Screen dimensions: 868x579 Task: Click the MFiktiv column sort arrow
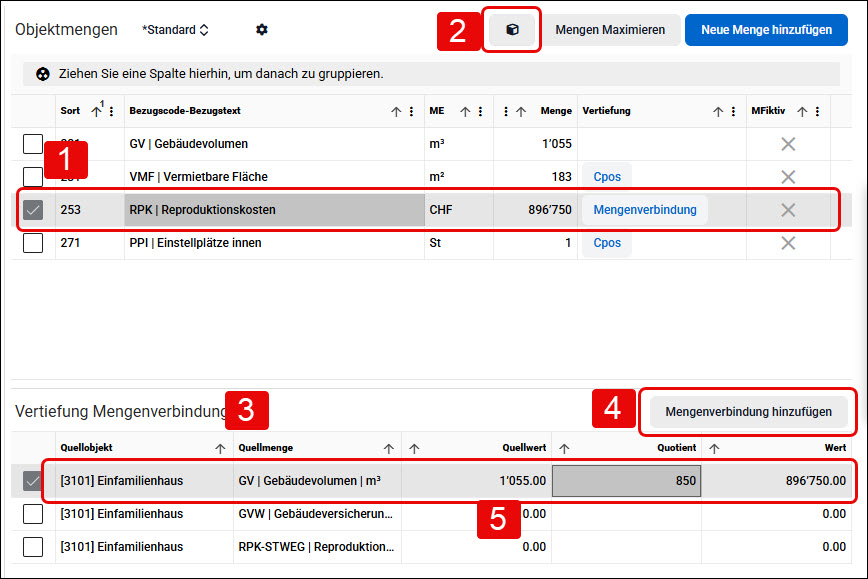(802, 111)
